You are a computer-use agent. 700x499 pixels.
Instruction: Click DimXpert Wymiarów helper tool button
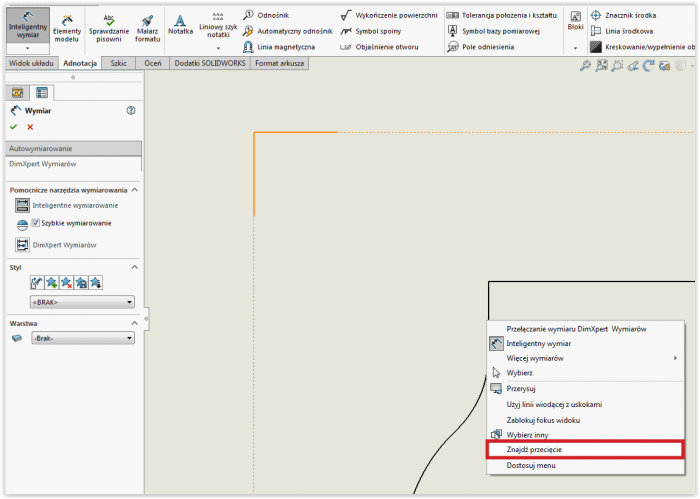click(22, 245)
